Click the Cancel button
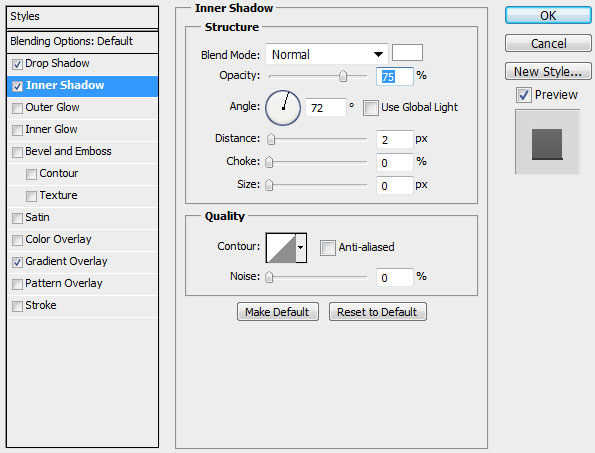Viewport: 595px width, 453px height. [x=548, y=43]
